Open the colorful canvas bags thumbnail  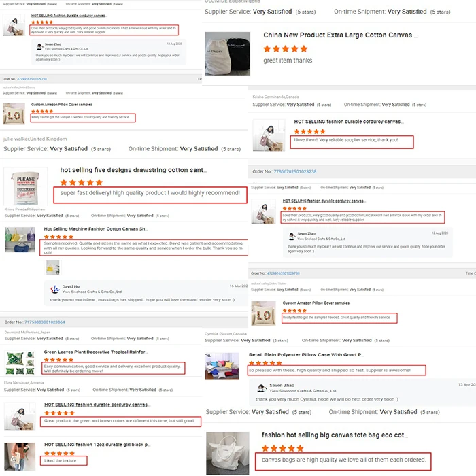(x=20, y=239)
